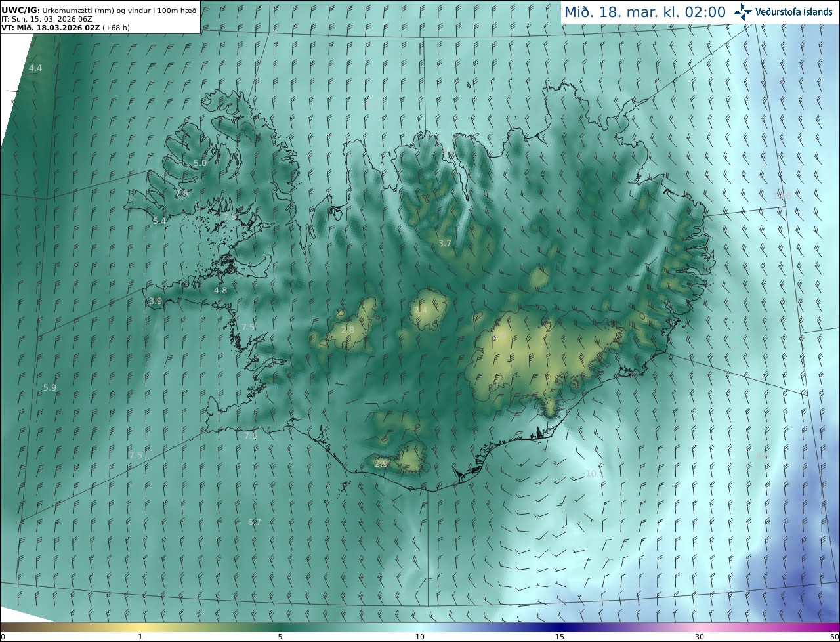This screenshot has width=840, height=642.
Task: Click the line IT: Sun. 15. 03. 2026 06Z
Action: 47,19
